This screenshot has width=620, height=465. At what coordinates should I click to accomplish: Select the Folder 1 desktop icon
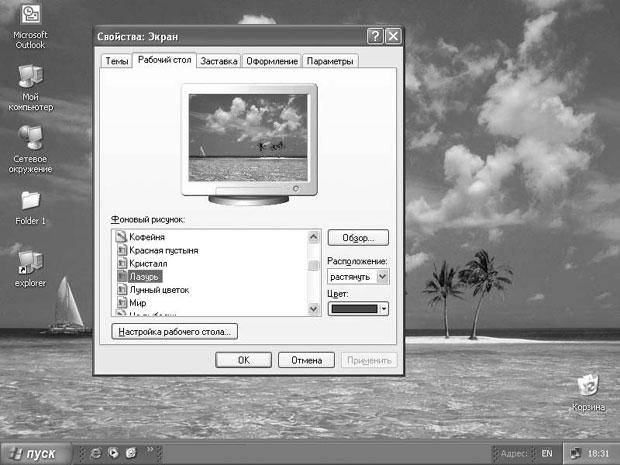click(x=31, y=201)
